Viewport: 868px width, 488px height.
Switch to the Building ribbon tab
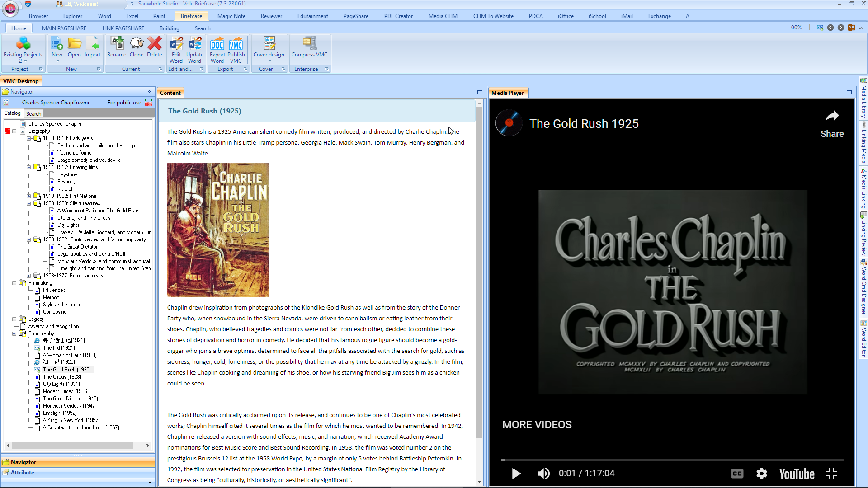tap(169, 28)
